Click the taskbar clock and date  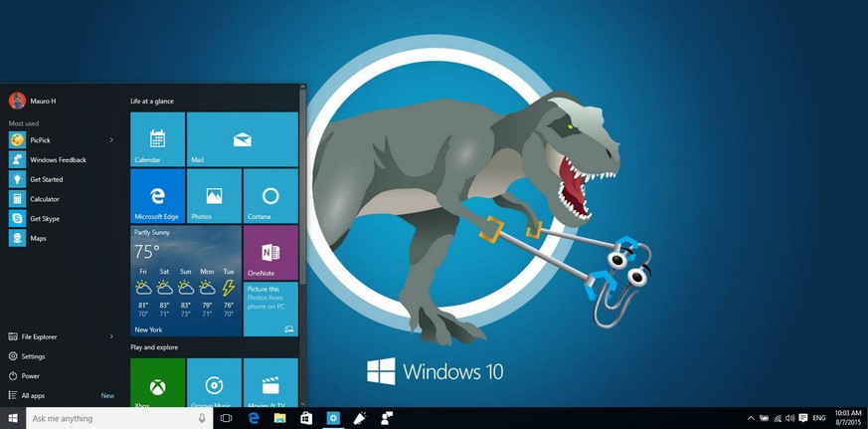pos(847,417)
